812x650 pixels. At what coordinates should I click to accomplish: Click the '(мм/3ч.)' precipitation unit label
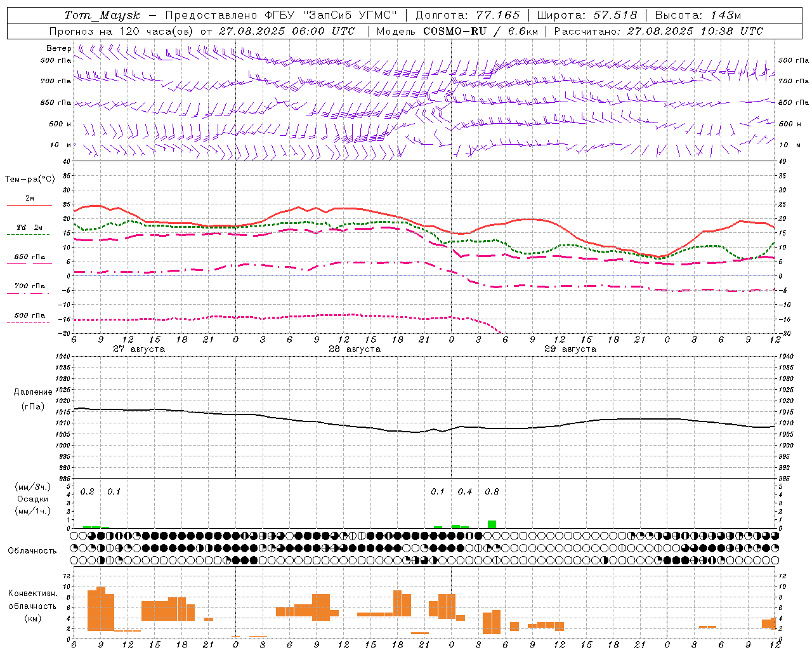coord(33,487)
